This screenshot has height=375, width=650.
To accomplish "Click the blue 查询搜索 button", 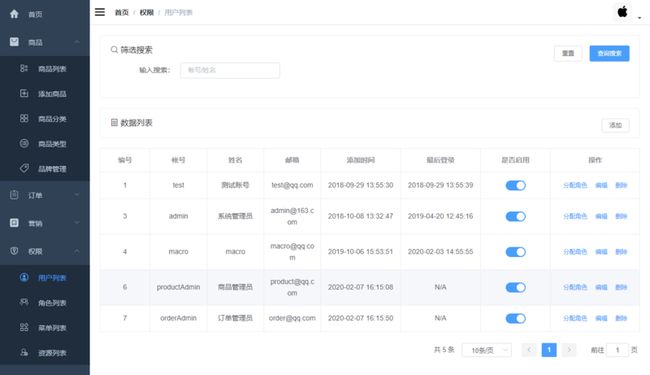I will (x=609, y=53).
